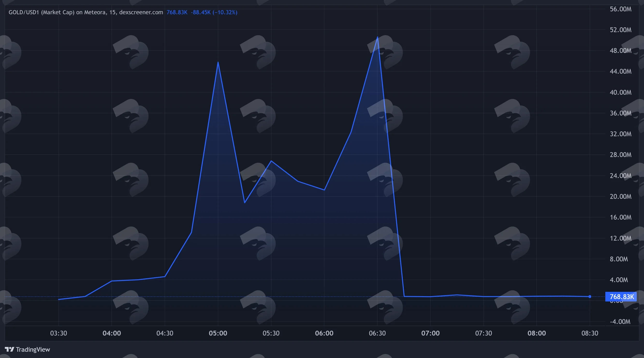Select the 28.00M price axis label
644x358 pixels.
[621, 155]
